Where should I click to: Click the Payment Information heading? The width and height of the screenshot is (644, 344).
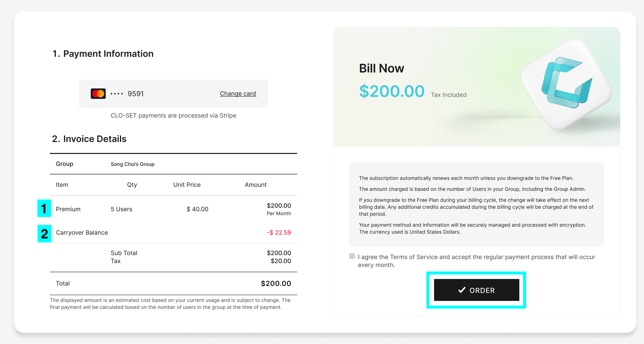click(x=103, y=54)
